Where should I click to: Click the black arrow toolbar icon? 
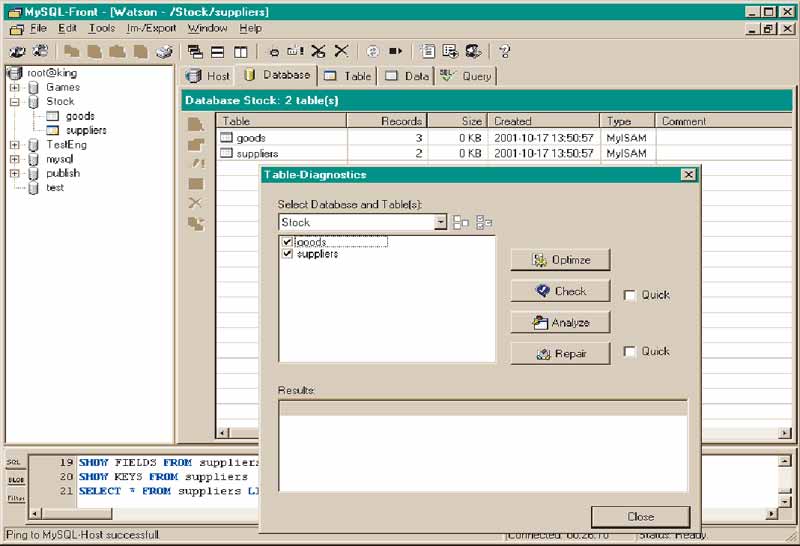(395, 51)
